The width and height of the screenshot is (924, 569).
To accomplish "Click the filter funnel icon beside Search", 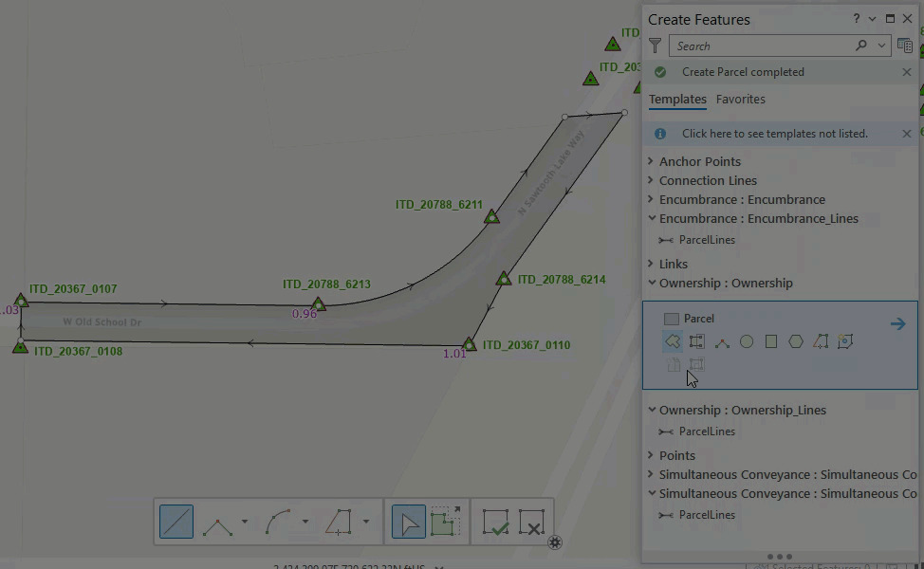I will [654, 45].
